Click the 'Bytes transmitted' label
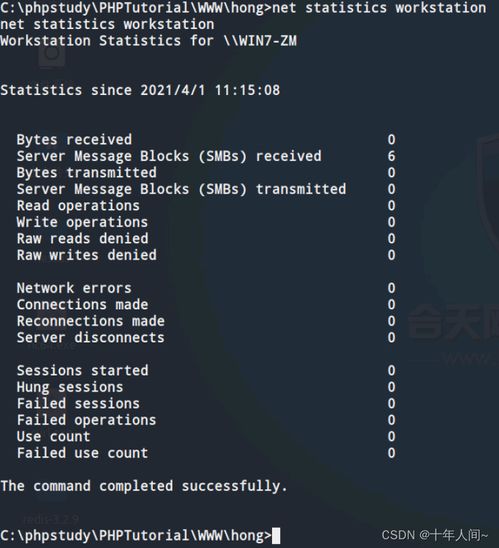The width and height of the screenshot is (499, 548). point(87,173)
